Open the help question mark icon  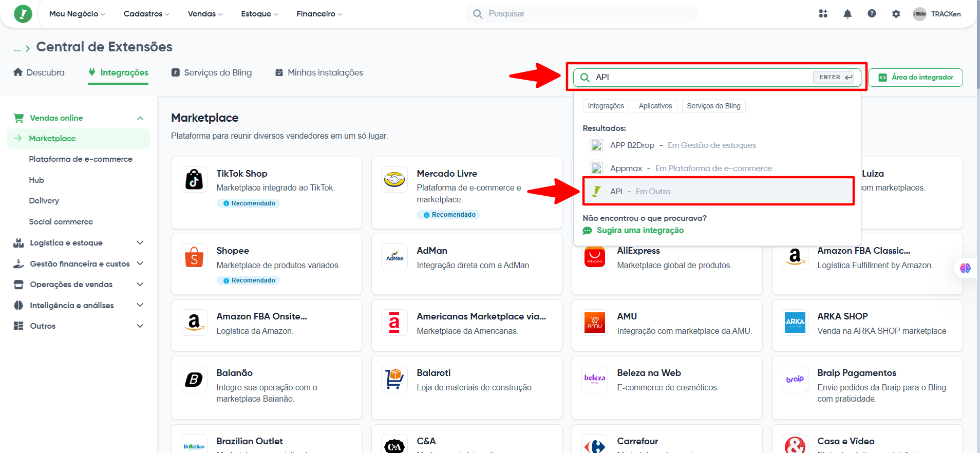coord(872,14)
